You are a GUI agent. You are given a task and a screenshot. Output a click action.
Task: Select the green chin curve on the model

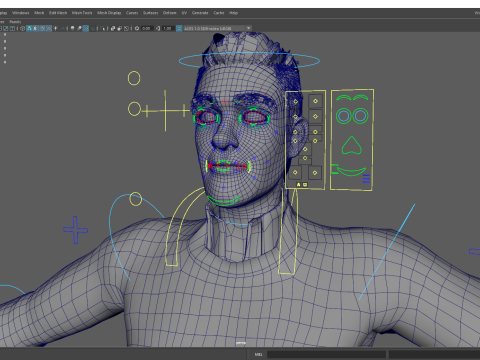point(223,201)
